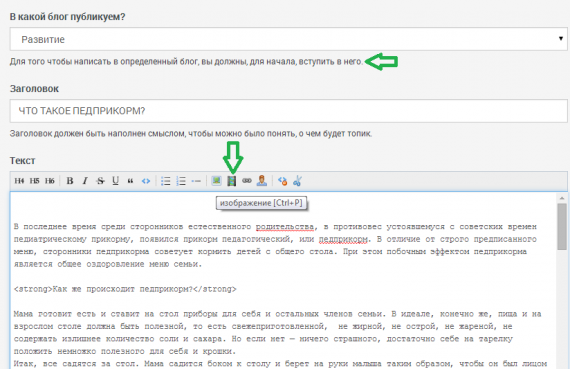Screen dimensions: 570x369
Task: Toggle italic formatting
Action: [x=85, y=181]
